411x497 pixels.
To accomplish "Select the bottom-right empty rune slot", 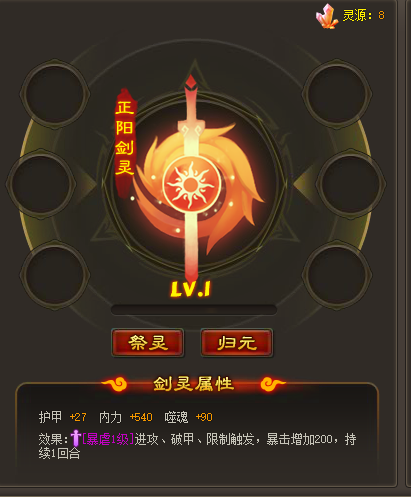I will pos(337,274).
